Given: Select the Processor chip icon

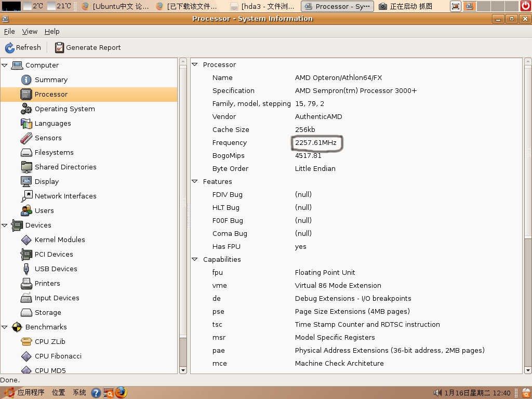Looking at the screenshot, I should coord(26,95).
